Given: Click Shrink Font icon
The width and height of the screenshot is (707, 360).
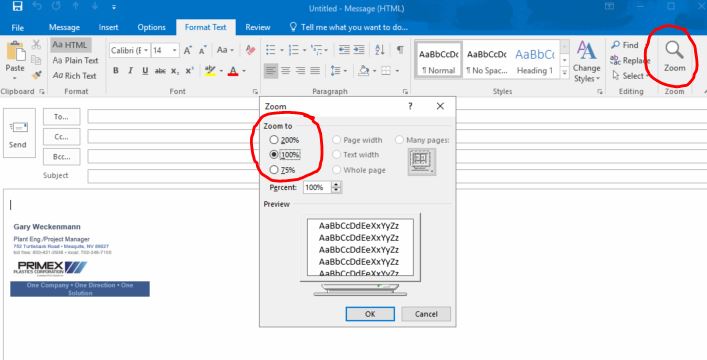Looking at the screenshot, I should pyautogui.click(x=202, y=50).
